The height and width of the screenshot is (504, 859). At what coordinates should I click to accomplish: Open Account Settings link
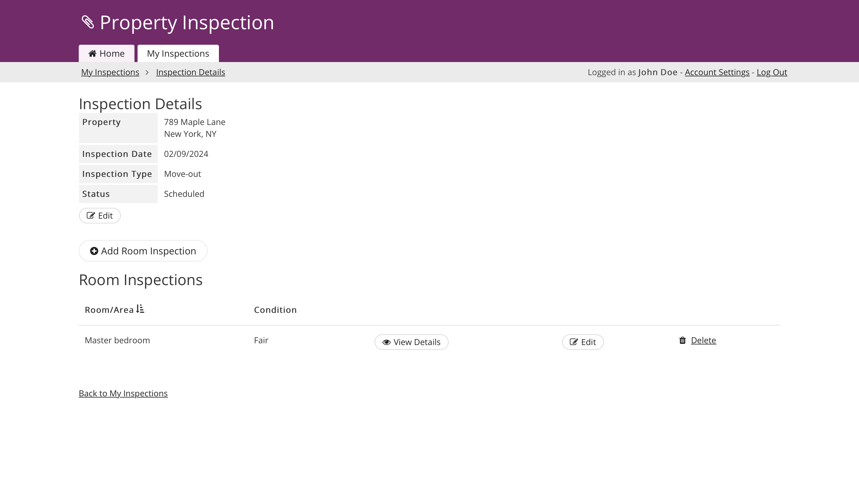717,72
